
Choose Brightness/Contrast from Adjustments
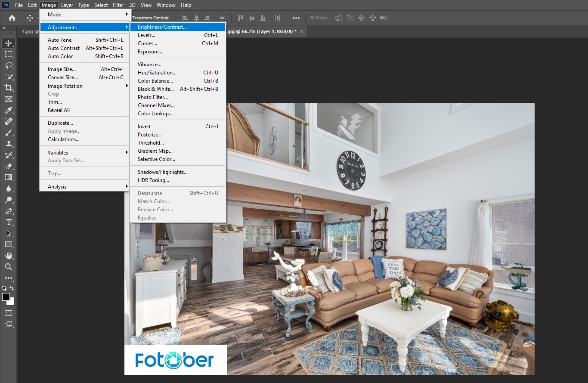click(x=162, y=27)
